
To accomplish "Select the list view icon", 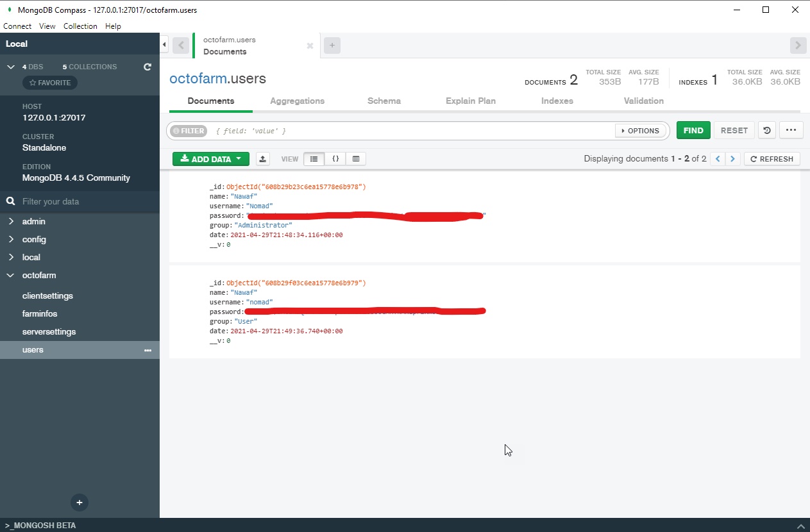I will 314,158.
